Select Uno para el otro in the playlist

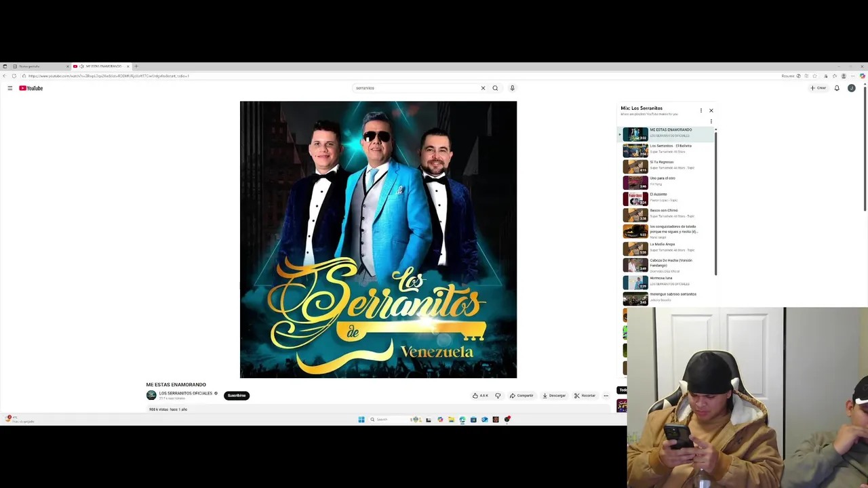point(666,182)
